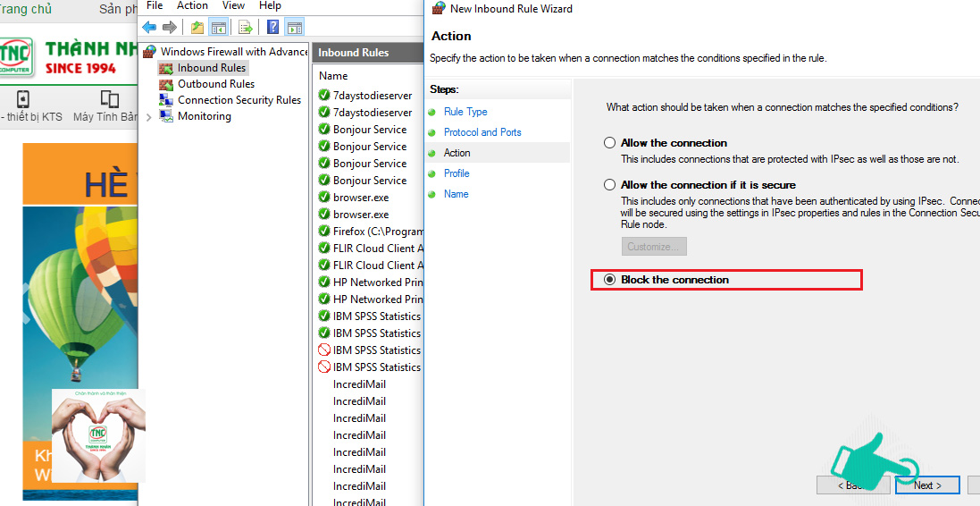Go to the Rule Type wizard step
The image size is (980, 506).
[x=465, y=112]
